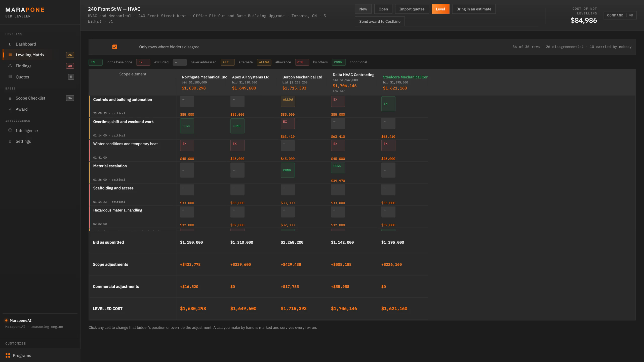Open the Command palette button
This screenshot has height=362, width=644.
tap(620, 15)
